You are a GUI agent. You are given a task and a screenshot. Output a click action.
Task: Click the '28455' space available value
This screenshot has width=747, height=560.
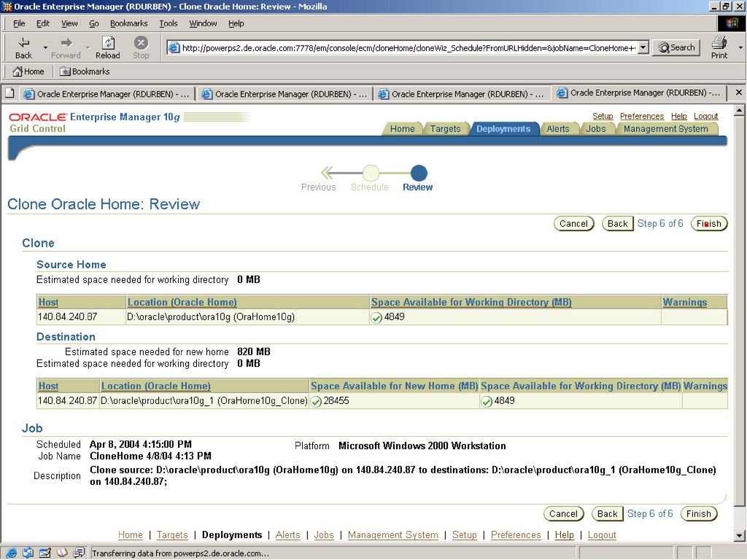336,401
